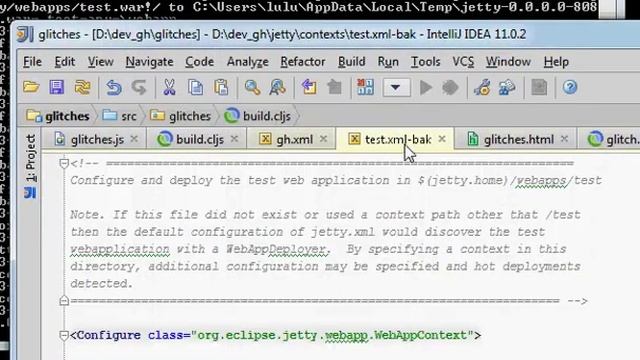
Task: Click the word 'WebAppDeployer' in the comment
Action: [276, 249]
